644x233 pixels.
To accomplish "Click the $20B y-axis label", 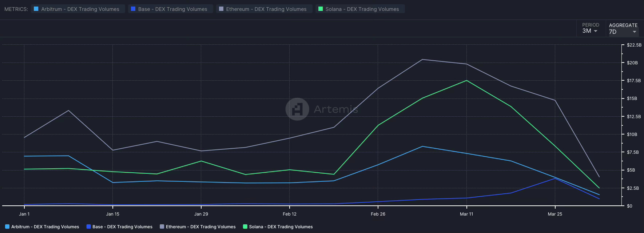I will point(632,63).
